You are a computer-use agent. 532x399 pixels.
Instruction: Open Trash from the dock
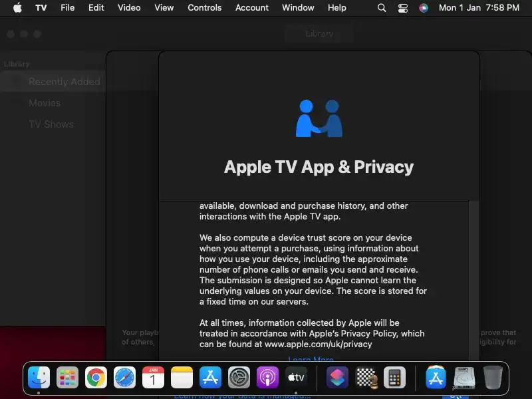[493, 377]
